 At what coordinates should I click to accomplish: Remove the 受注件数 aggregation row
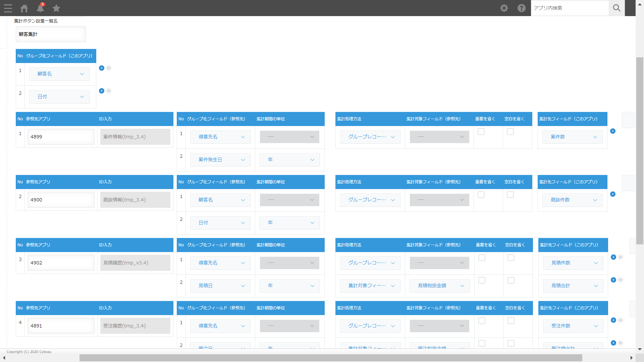click(x=621, y=320)
